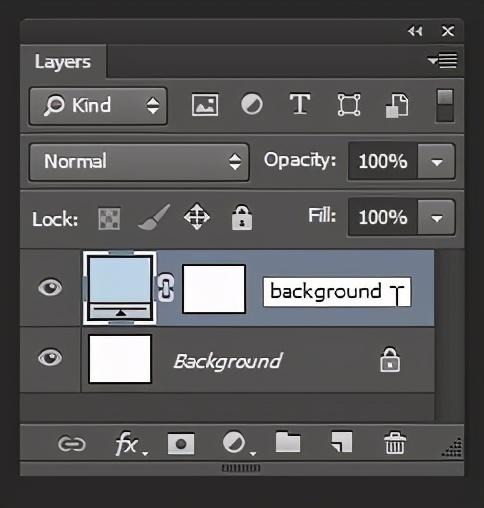
Task: Filter for type layers icon
Action: 300,104
